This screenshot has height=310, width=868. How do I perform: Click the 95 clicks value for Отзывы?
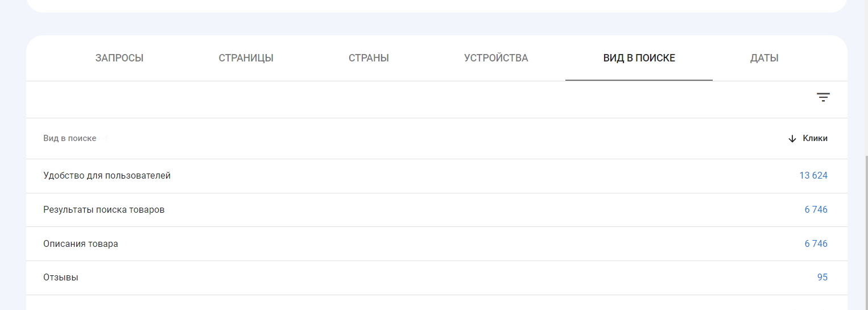(x=822, y=278)
